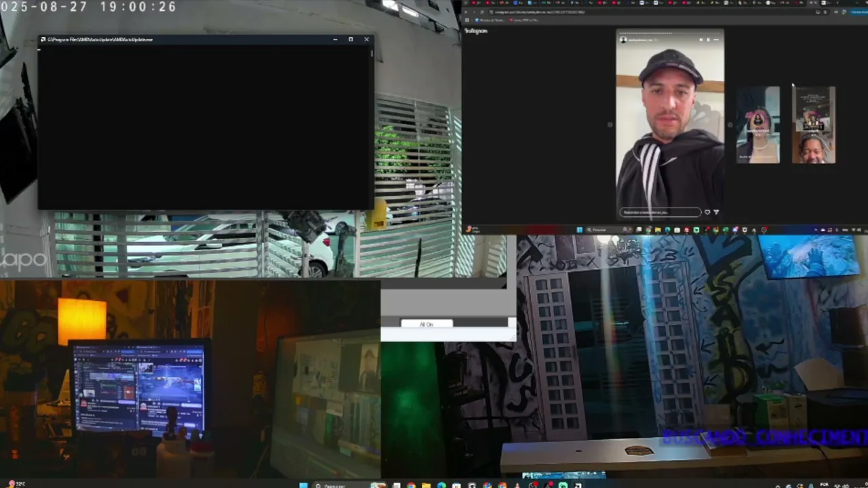Mute the Instagram story audio
The height and width of the screenshot is (488, 868).
coord(701,39)
